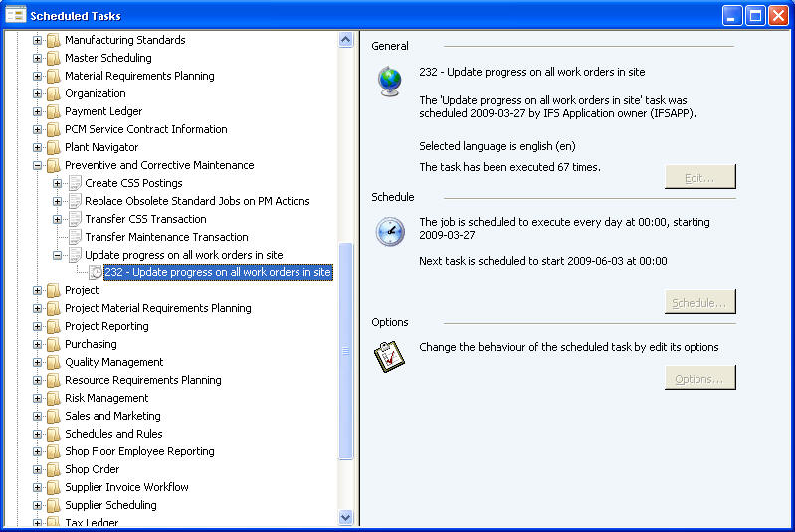Expand the Supplier Invoice Workflow node

click(37, 488)
